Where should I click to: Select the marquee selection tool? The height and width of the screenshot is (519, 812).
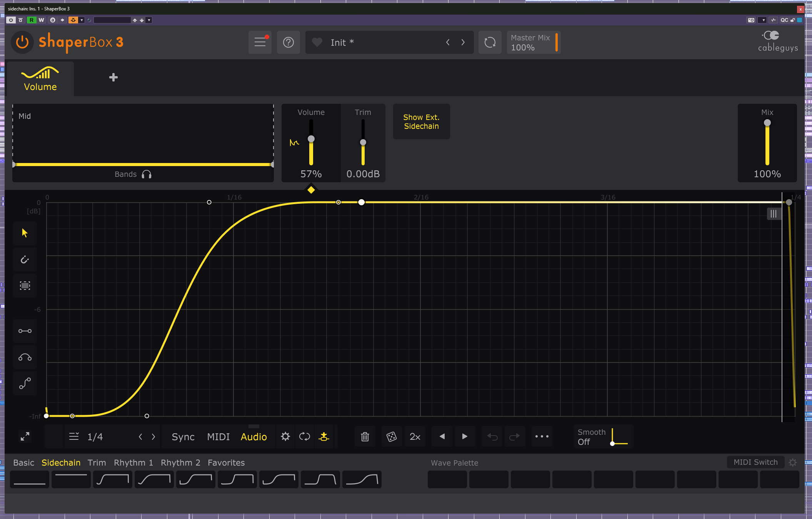click(x=25, y=286)
